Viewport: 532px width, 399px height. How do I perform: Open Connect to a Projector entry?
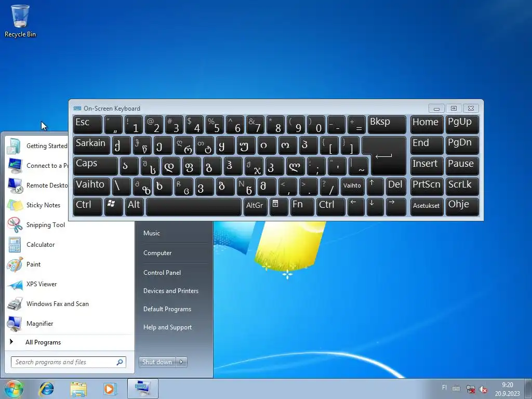click(x=37, y=166)
